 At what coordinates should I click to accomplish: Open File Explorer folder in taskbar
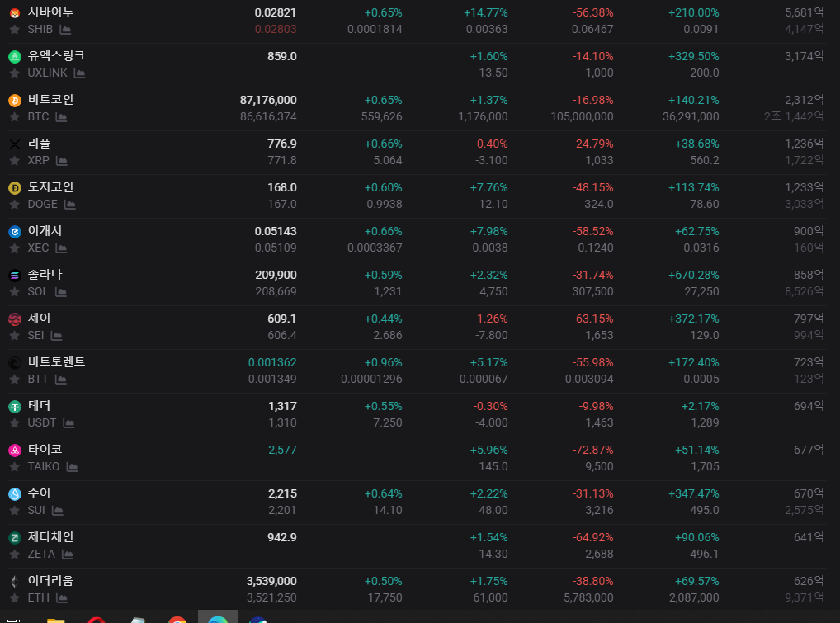(56, 621)
